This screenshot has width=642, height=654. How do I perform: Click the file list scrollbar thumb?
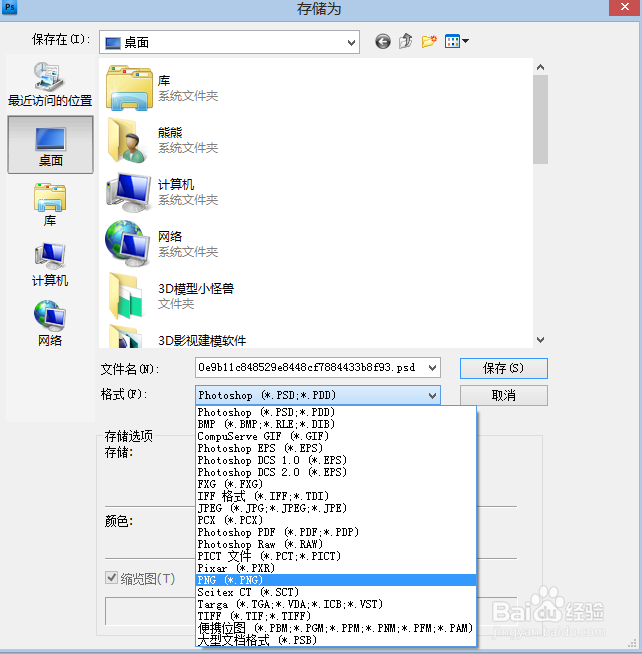point(540,120)
